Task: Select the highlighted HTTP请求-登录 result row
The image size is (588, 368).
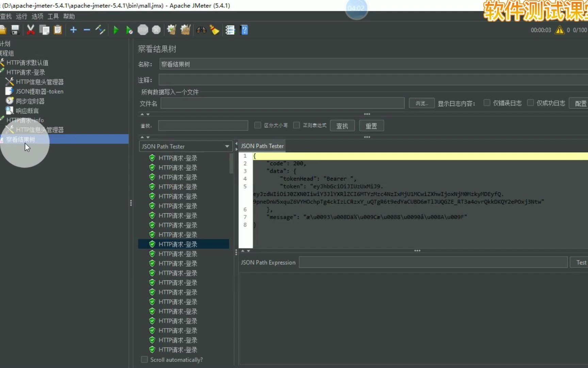Action: point(184,244)
